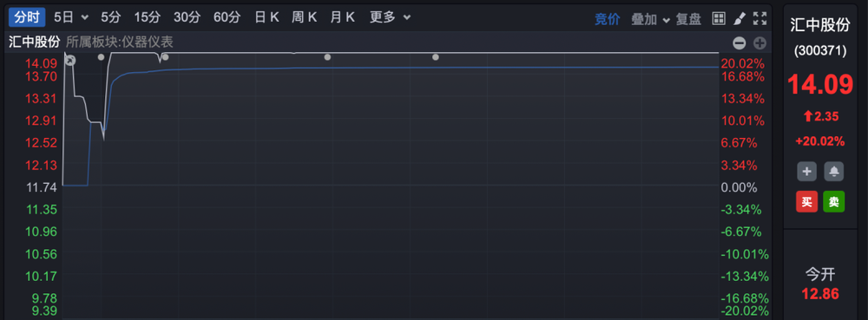Switch to the 分时 intraday view

pos(27,17)
